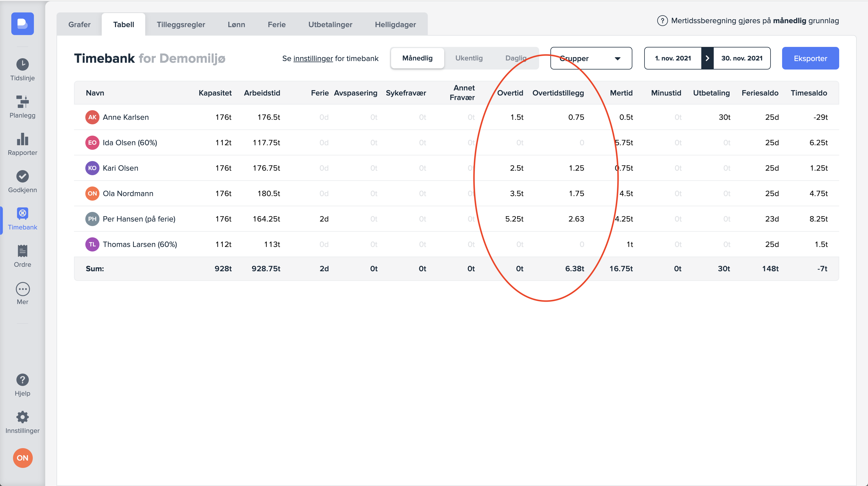Open Godkjenn checkmark icon
Viewport: 868px width, 486px height.
[x=23, y=176]
